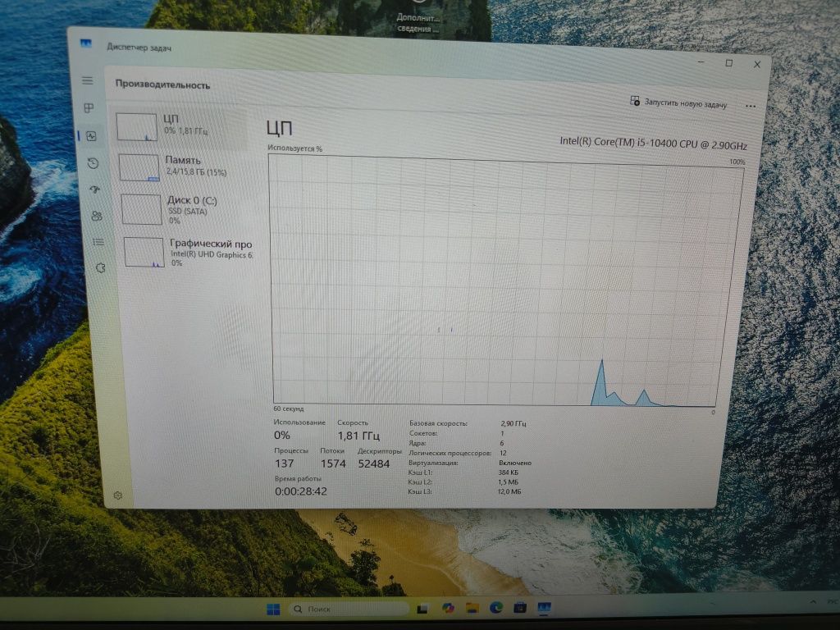
Task: Select the Performance page sidebar icon
Action: [x=91, y=136]
